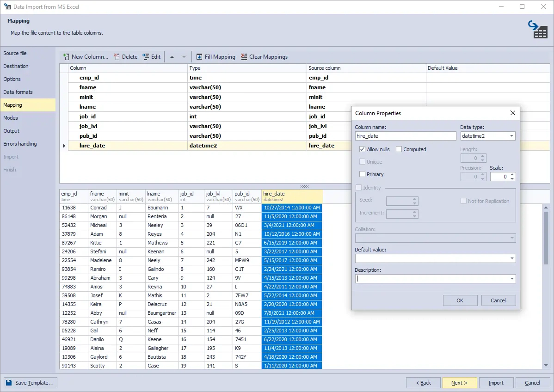Expand the Description dropdown
The height and width of the screenshot is (392, 554).
coord(511,279)
